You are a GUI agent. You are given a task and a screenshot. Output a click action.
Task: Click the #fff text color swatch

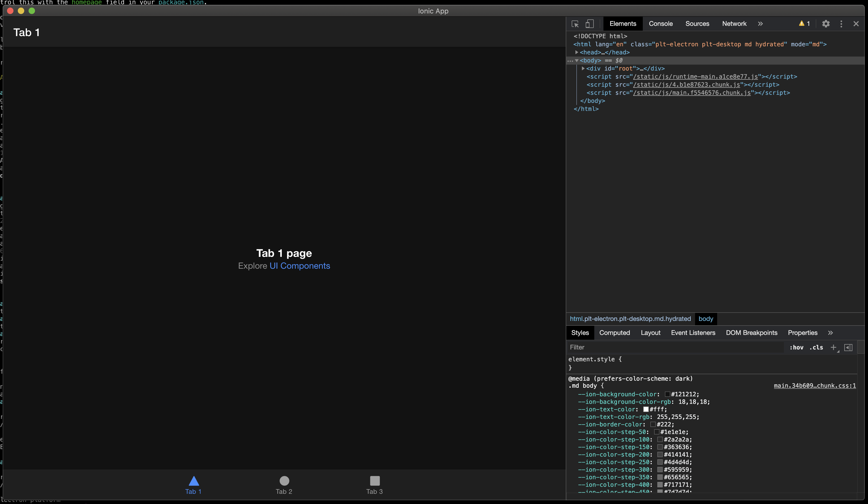(646, 409)
